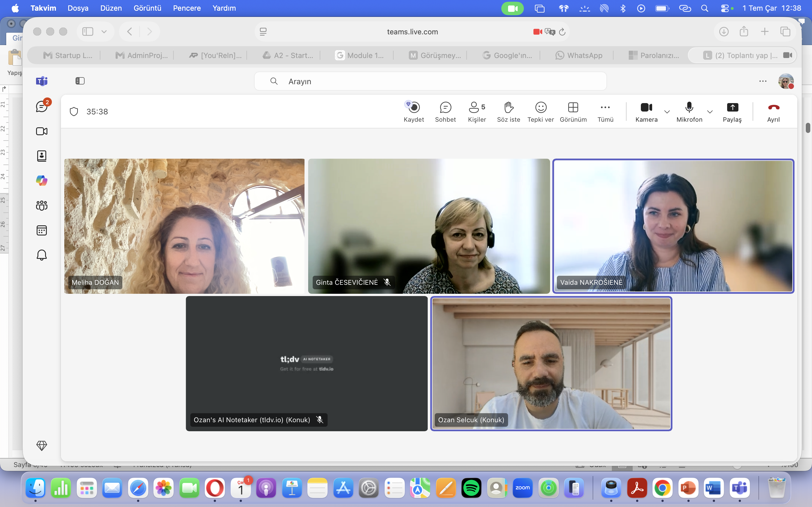The width and height of the screenshot is (812, 507).
Task: Open the Activity bell icon
Action: click(x=42, y=255)
